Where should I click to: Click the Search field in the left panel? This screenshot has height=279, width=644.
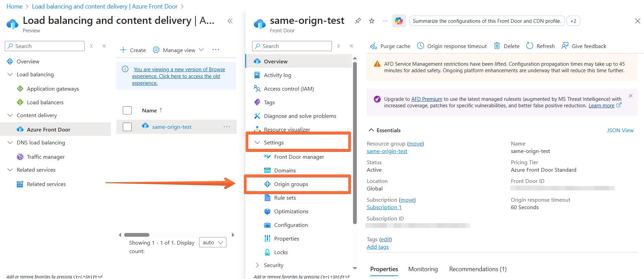coord(45,46)
